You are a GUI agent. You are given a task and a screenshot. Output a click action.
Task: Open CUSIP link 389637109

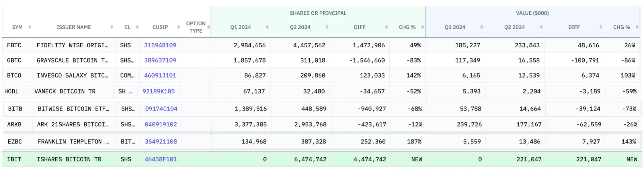(x=160, y=61)
